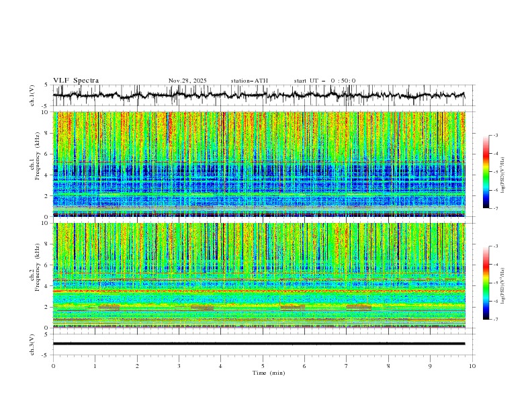
Task: Click the ch.1 spectrogram panel
Action: (x=259, y=164)
